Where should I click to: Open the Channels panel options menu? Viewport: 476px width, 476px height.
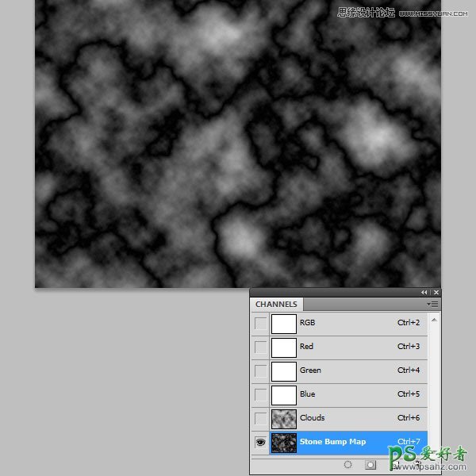click(432, 304)
